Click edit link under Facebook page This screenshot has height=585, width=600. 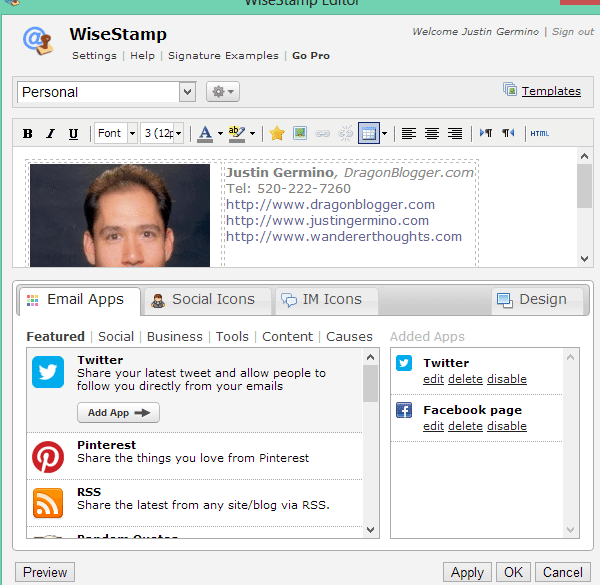(x=433, y=426)
